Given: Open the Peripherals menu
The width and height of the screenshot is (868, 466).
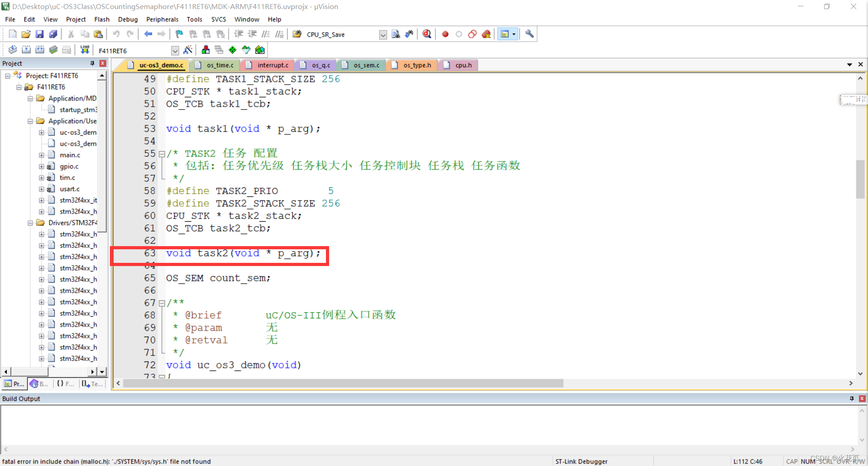Looking at the screenshot, I should click(162, 19).
